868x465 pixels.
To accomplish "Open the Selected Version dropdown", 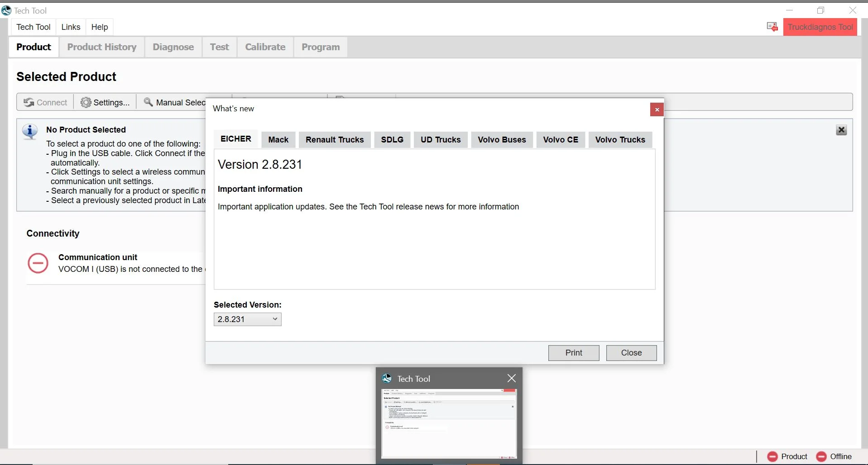I will pos(247,319).
